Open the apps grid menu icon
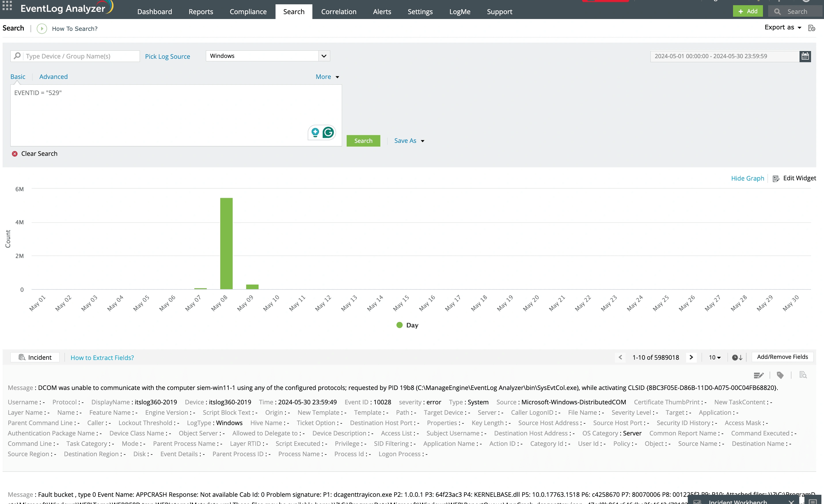824x504 pixels. (7, 6)
